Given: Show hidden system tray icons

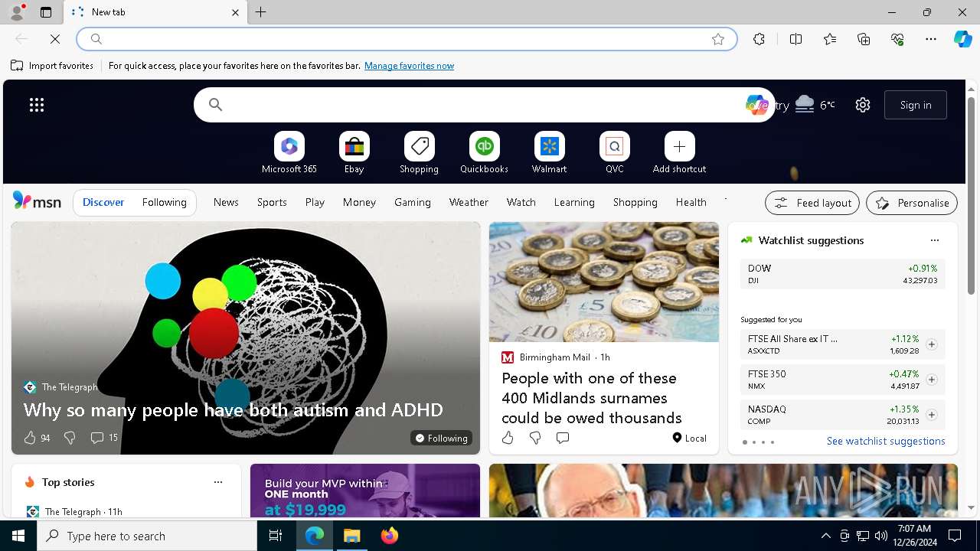Looking at the screenshot, I should point(825,536).
